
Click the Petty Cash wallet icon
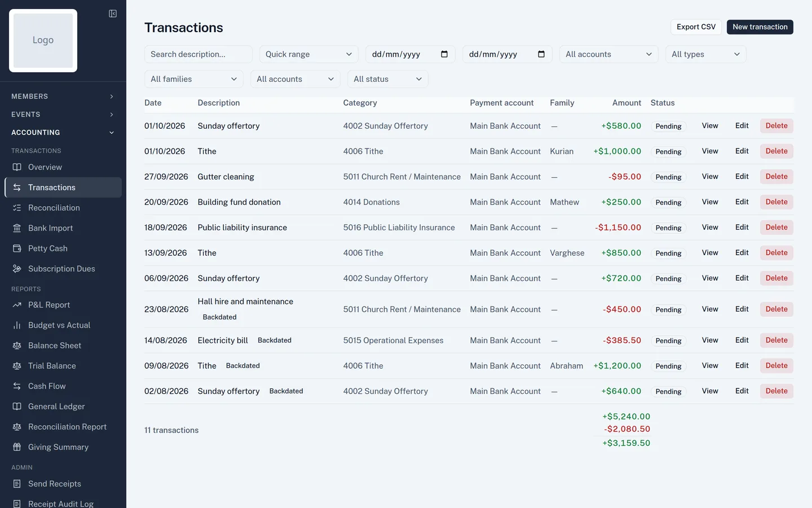coord(17,248)
